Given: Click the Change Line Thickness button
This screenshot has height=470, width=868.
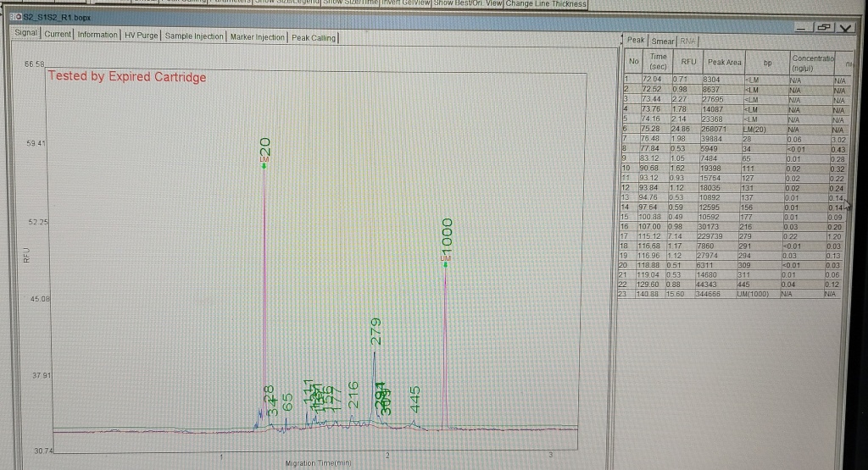Looking at the screenshot, I should [547, 4].
